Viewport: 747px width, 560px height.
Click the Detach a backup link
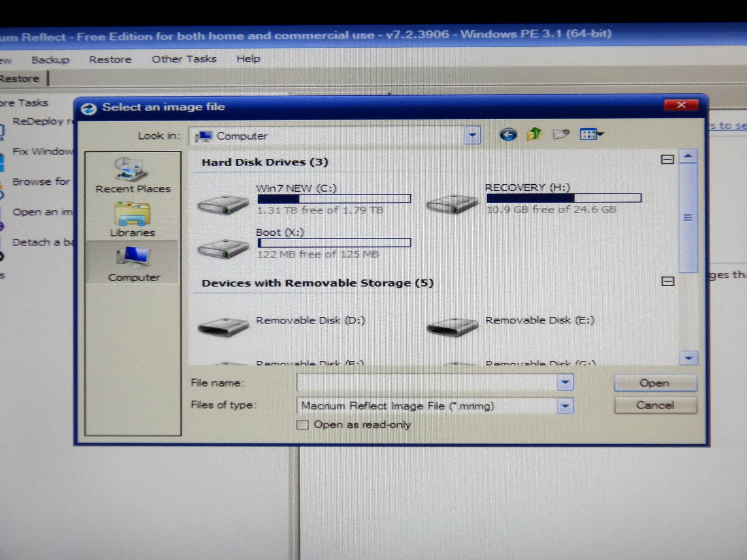click(43, 242)
